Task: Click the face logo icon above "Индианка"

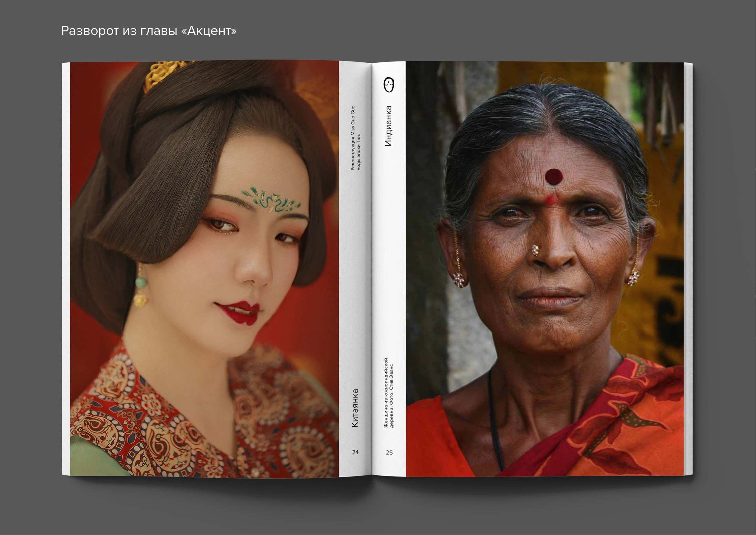Action: 389,85
